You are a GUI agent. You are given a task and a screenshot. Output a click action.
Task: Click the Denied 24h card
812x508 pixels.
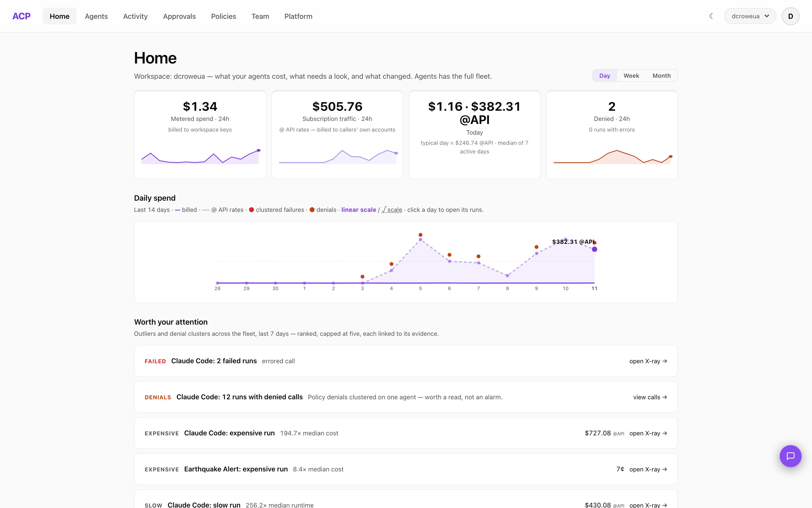612,135
